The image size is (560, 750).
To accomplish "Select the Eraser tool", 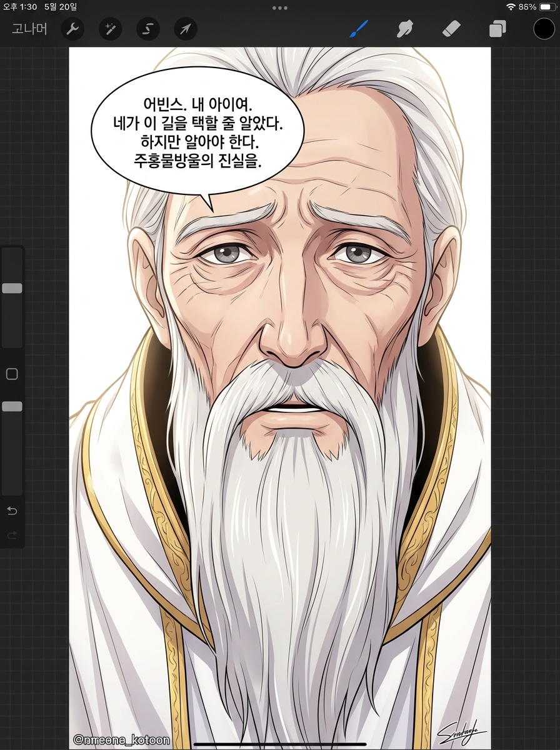I will pos(451,29).
